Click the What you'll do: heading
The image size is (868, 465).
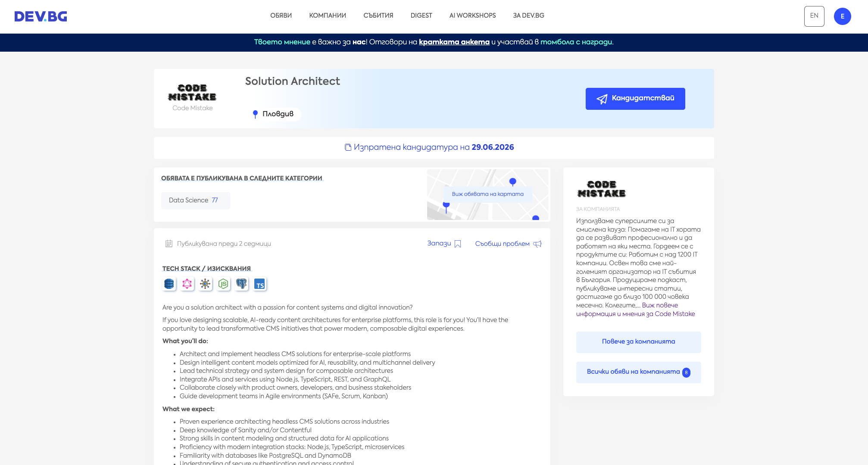point(185,341)
